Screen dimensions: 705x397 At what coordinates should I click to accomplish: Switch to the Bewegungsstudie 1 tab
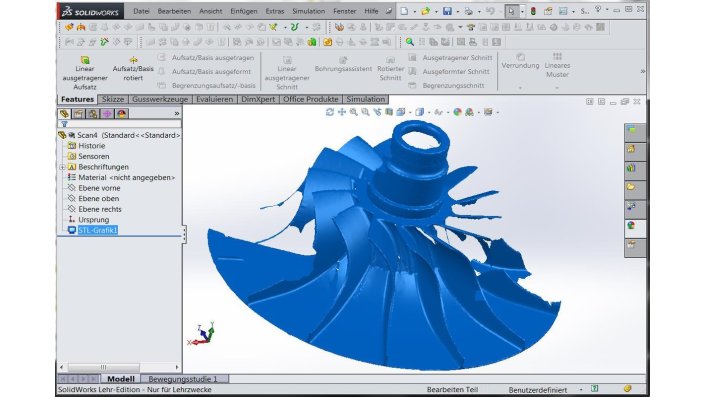[183, 379]
